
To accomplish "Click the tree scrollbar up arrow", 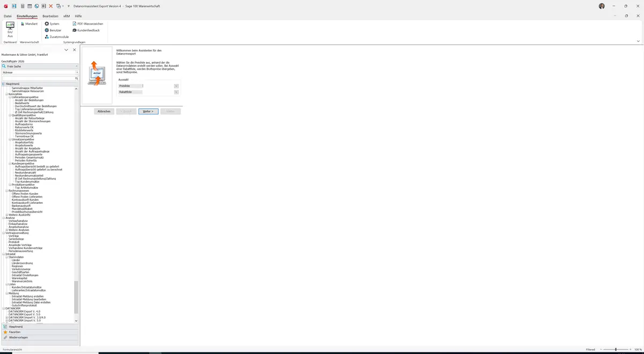I will pos(76,88).
